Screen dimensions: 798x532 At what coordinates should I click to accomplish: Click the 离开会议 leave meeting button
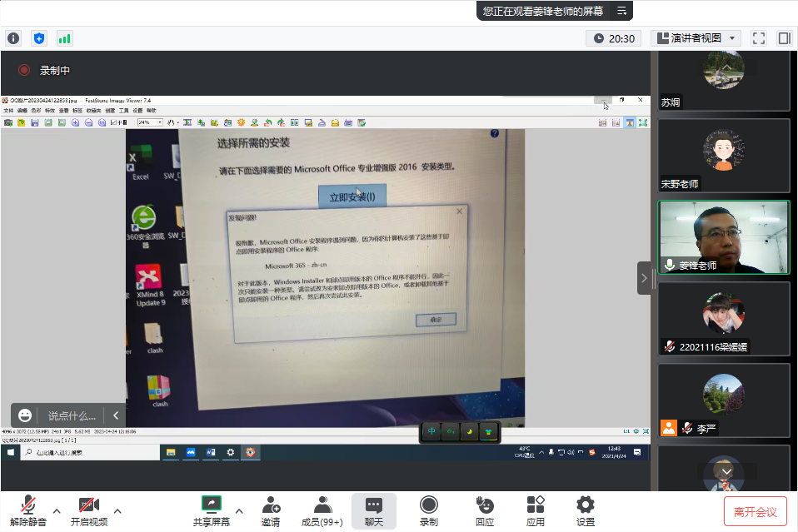pyautogui.click(x=755, y=511)
